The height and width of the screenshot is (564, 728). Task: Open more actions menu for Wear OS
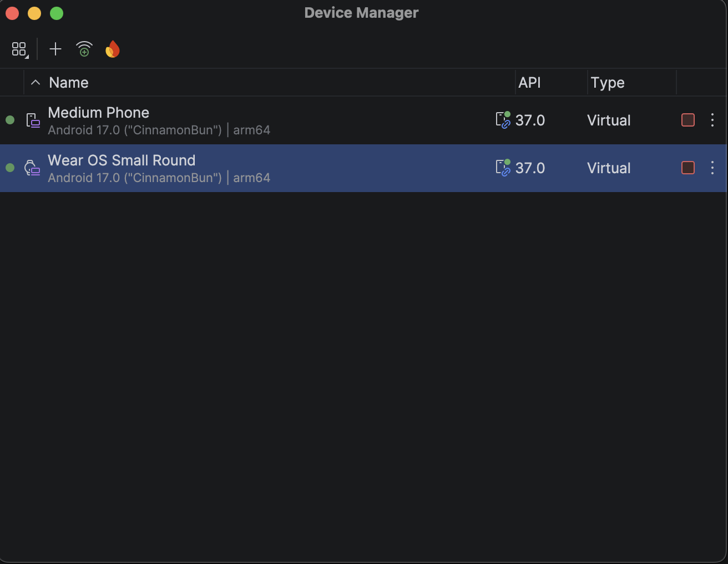pos(712,168)
